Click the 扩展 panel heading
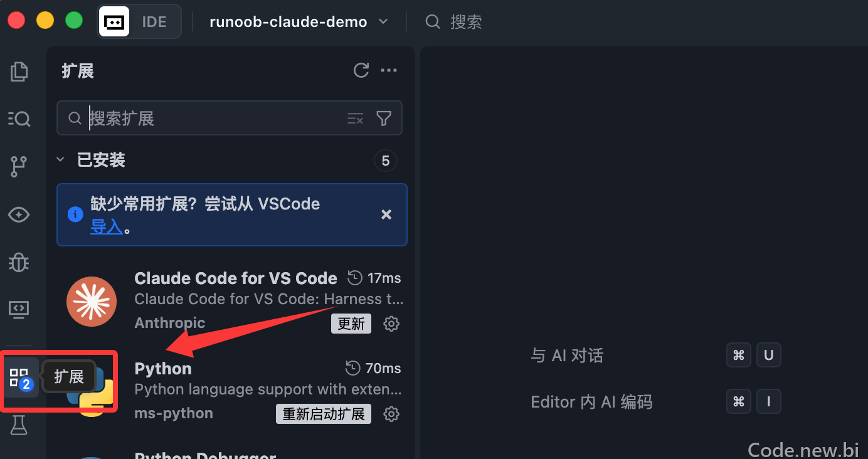868x459 pixels. coord(78,71)
